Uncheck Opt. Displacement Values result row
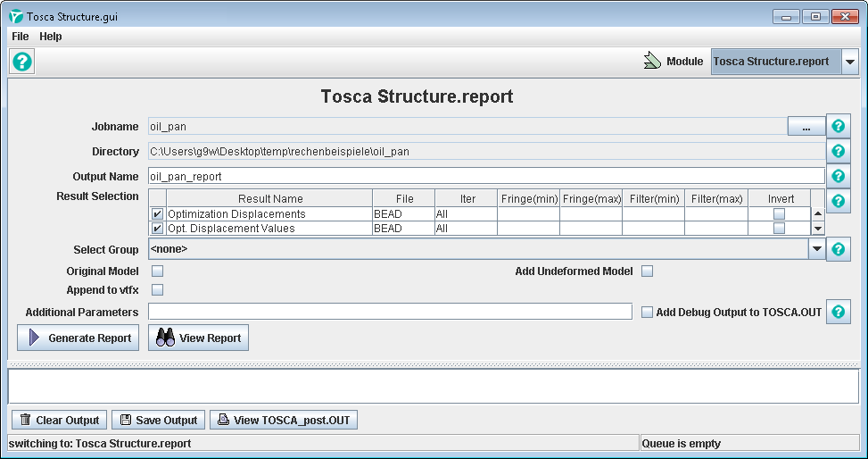The image size is (868, 459). pos(157,229)
